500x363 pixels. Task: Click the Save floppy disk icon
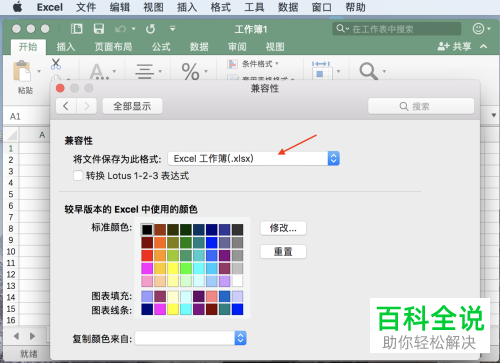point(99,29)
